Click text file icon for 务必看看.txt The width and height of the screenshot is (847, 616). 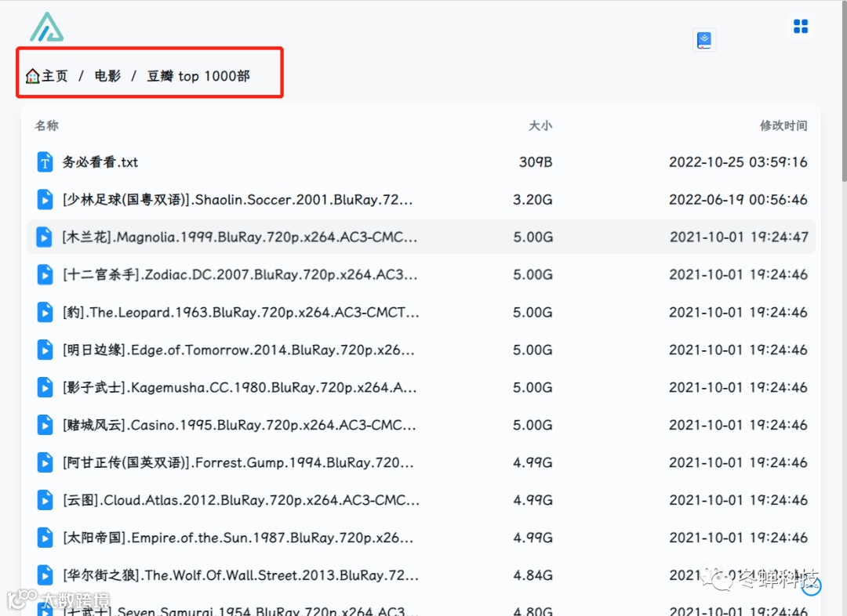(45, 162)
